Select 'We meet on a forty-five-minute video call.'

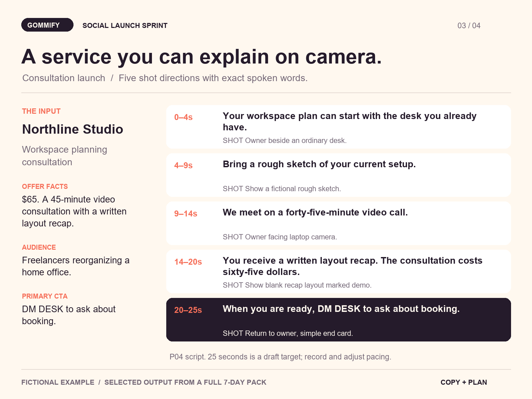click(315, 212)
